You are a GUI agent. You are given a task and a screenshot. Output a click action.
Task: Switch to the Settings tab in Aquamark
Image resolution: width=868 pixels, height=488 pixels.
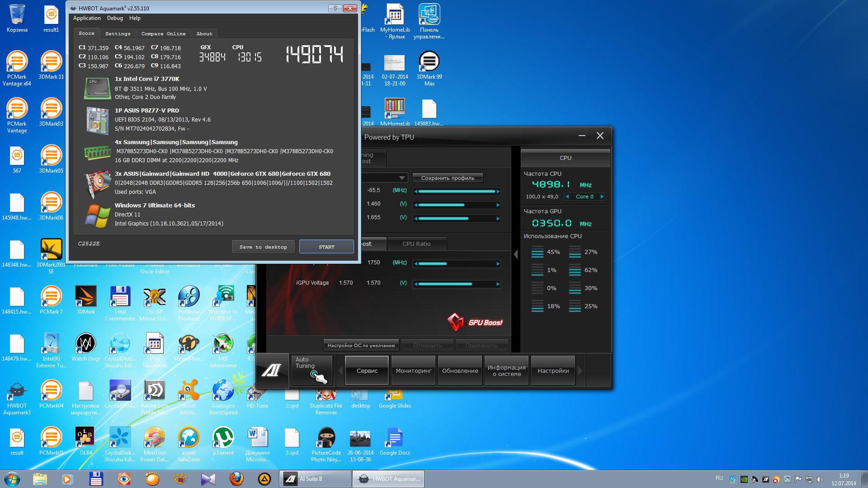pyautogui.click(x=118, y=34)
